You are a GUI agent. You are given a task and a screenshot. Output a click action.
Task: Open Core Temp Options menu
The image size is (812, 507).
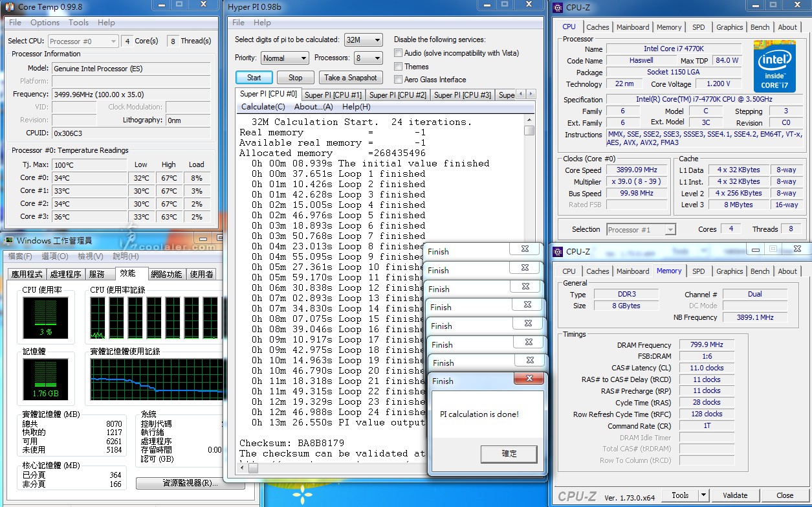tap(45, 22)
